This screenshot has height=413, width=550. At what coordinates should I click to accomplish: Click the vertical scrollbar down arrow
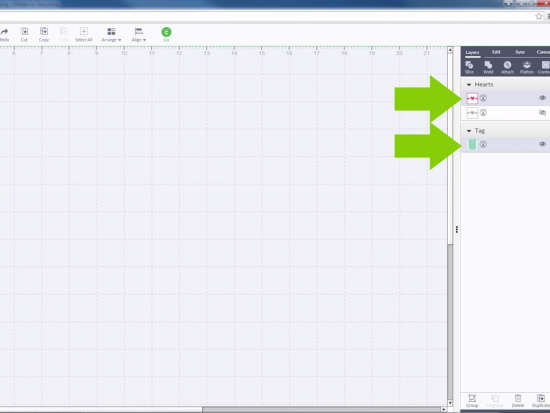point(450,403)
